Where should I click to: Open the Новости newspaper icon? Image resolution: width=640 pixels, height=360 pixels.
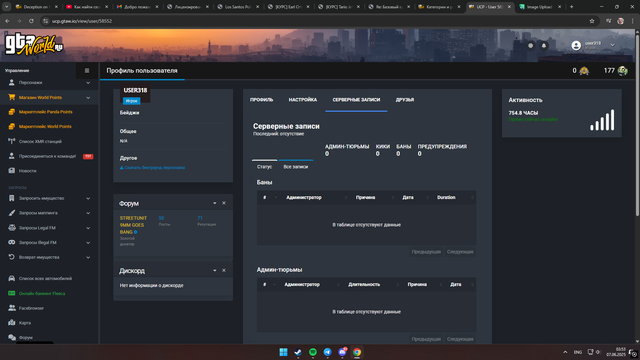[x=11, y=171]
